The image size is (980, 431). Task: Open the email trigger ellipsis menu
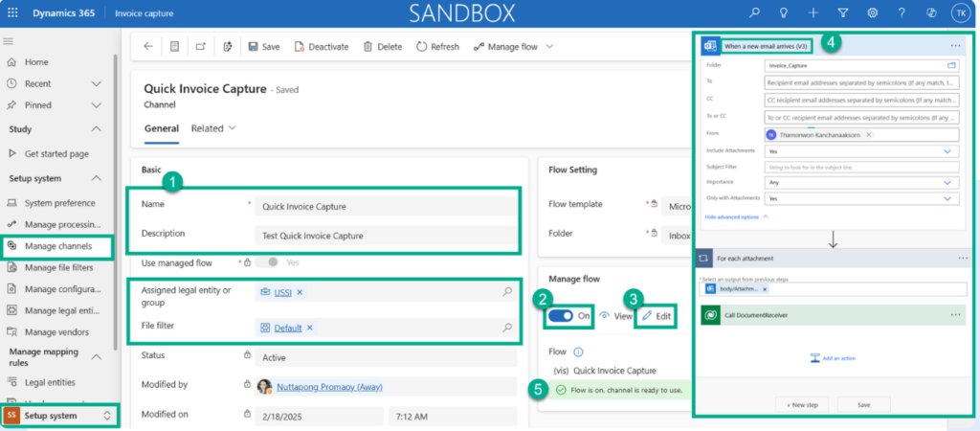pyautogui.click(x=955, y=46)
